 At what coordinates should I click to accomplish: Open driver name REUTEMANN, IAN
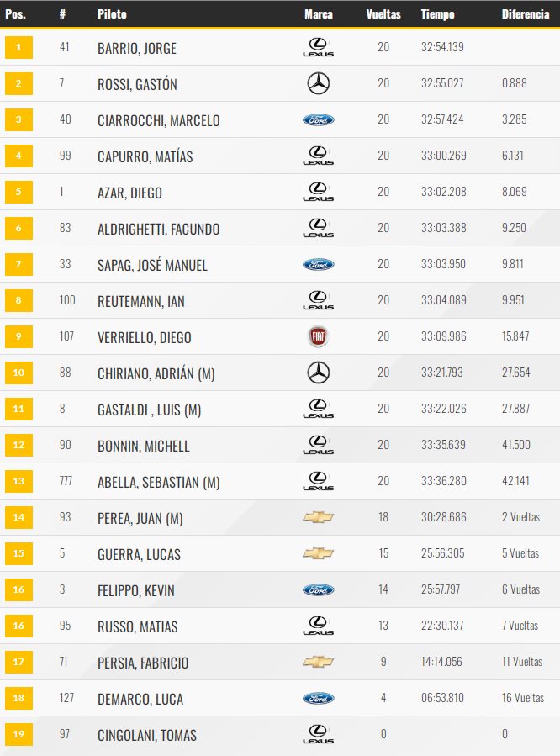(141, 301)
